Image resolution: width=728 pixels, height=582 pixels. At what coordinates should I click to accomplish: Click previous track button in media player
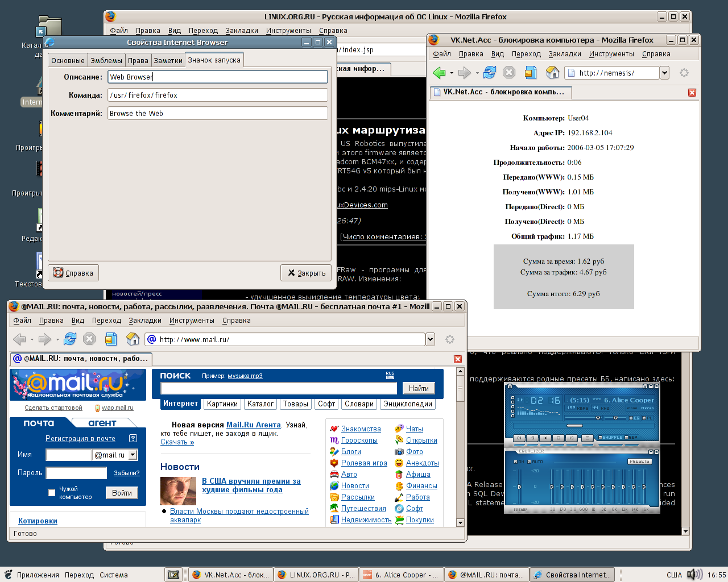point(519,438)
